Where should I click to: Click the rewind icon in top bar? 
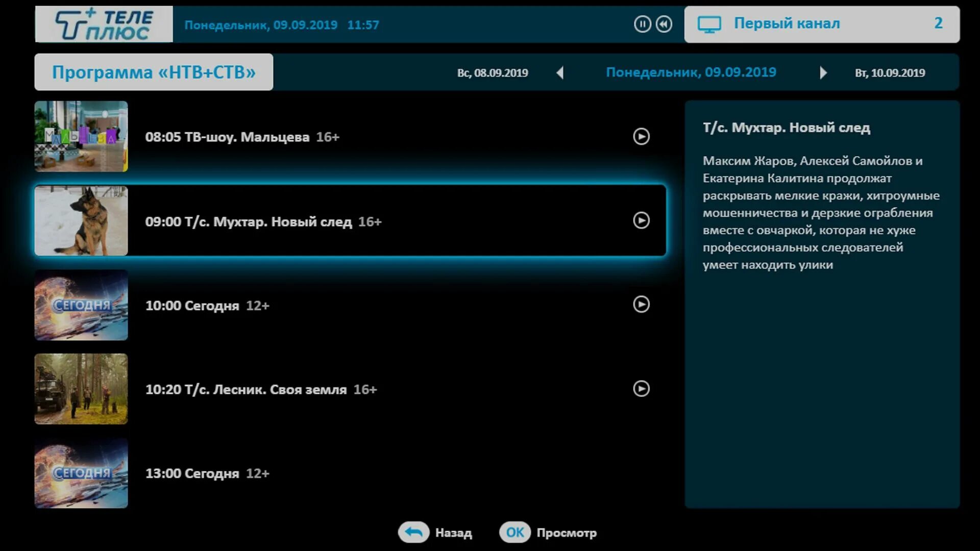(x=664, y=24)
